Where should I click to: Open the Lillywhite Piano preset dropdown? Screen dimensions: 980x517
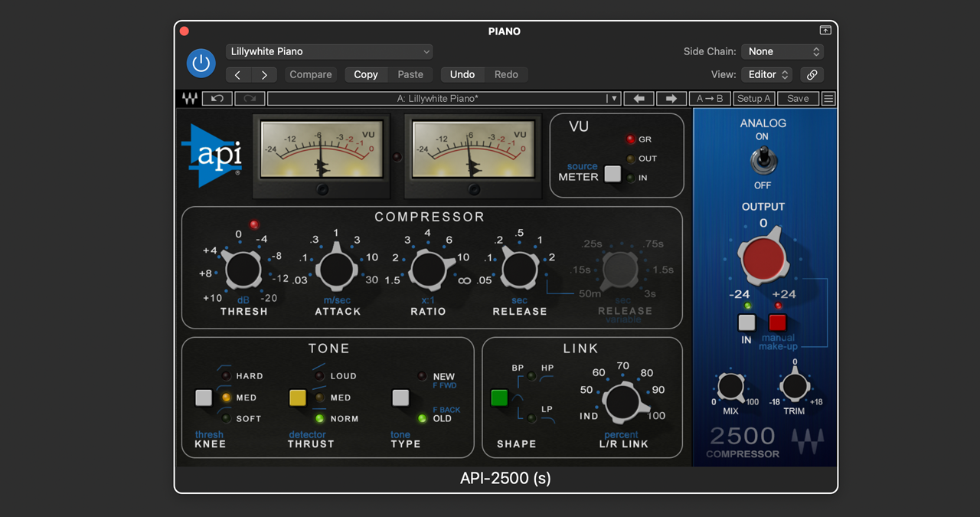point(329,51)
